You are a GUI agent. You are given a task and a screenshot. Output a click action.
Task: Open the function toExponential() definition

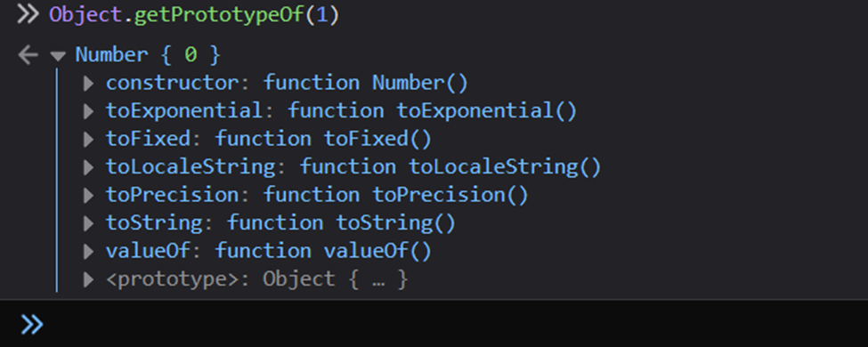[x=433, y=111]
